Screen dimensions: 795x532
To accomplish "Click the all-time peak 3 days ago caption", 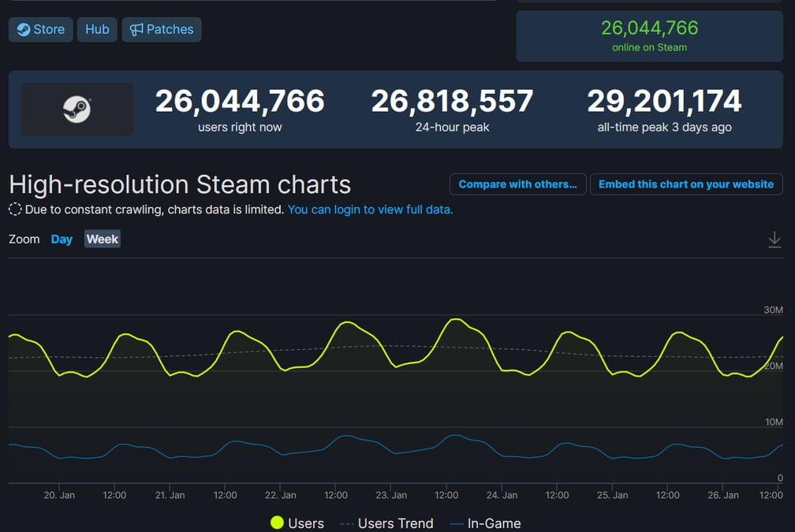I will (664, 127).
